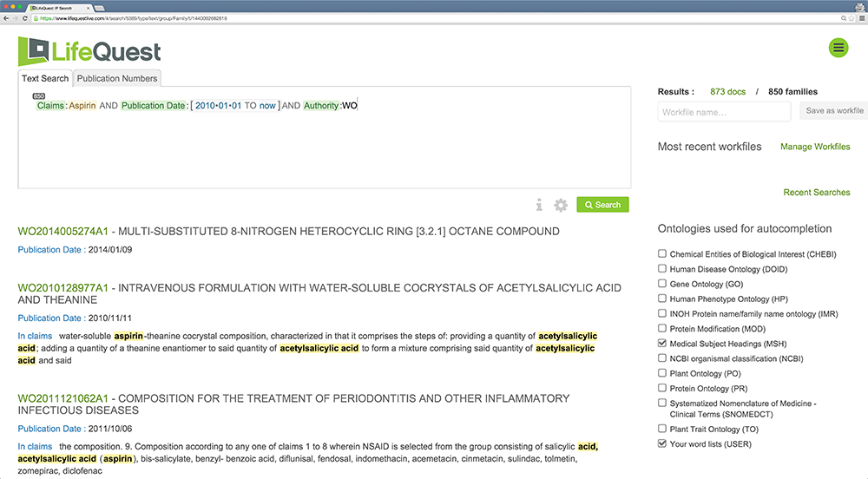Click Ontologies used for autocompletion heading
868x479 pixels.
(745, 228)
